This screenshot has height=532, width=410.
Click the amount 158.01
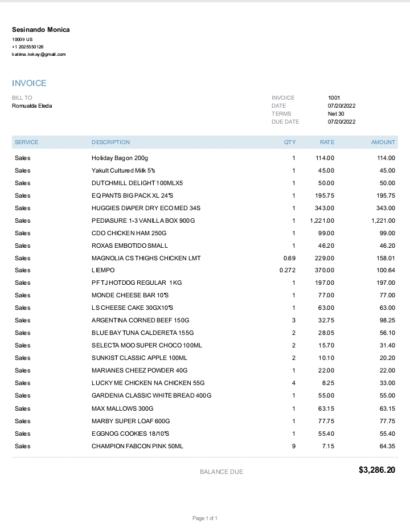(386, 259)
